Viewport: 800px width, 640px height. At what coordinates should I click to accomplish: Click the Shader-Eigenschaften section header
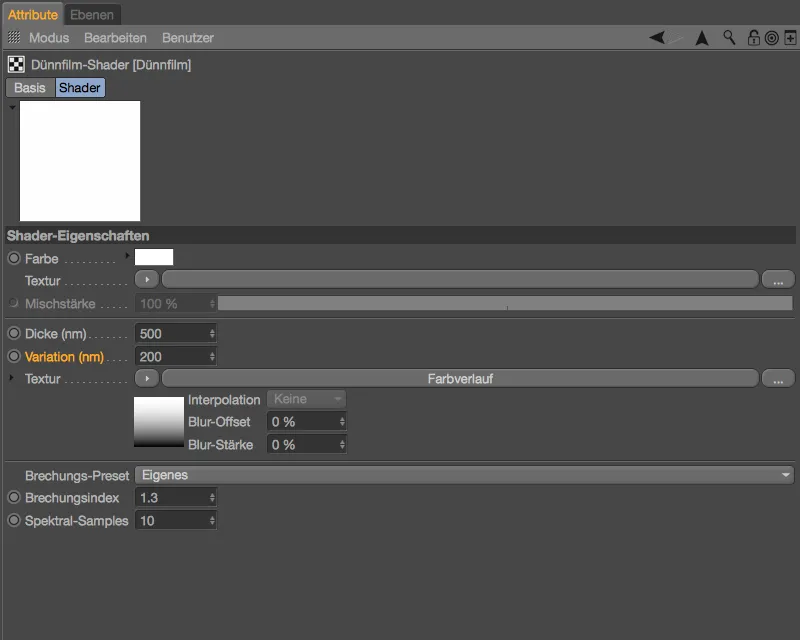401,235
